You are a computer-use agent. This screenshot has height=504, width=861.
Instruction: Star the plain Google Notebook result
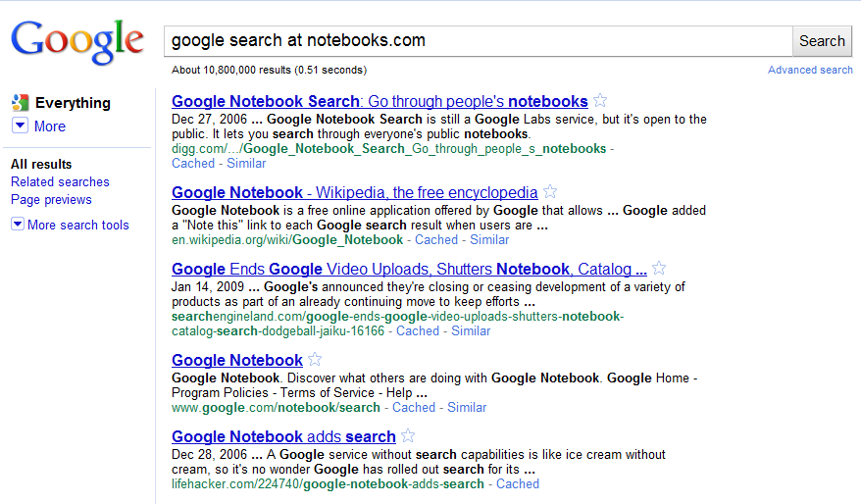click(x=315, y=359)
